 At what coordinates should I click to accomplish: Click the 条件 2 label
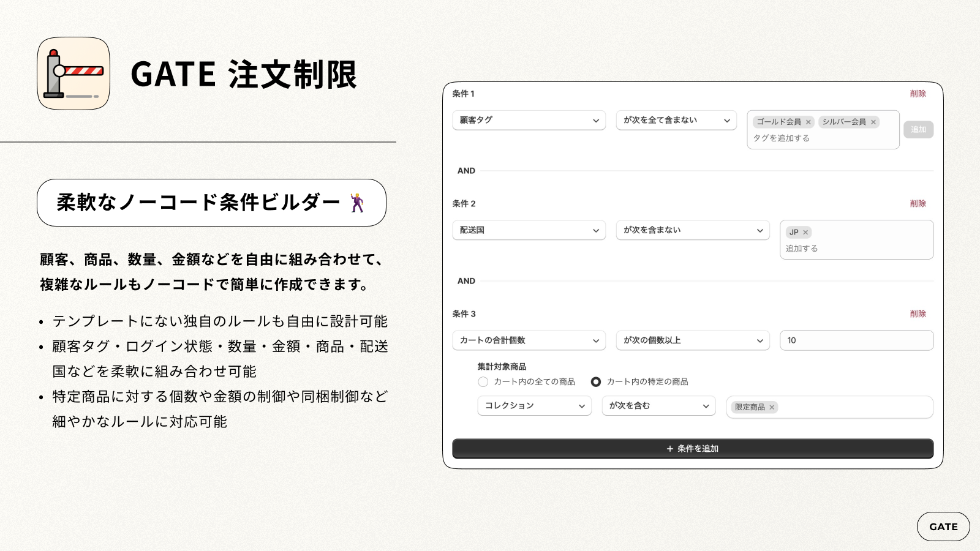464,203
